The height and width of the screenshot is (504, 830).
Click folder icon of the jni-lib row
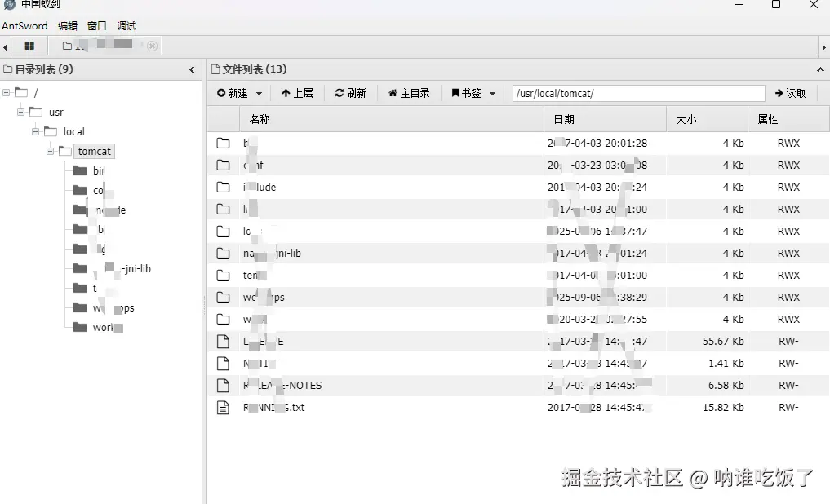coord(224,254)
